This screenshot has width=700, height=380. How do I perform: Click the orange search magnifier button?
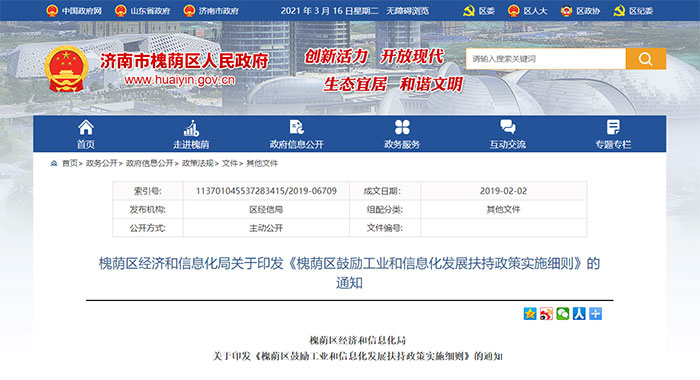pos(646,58)
